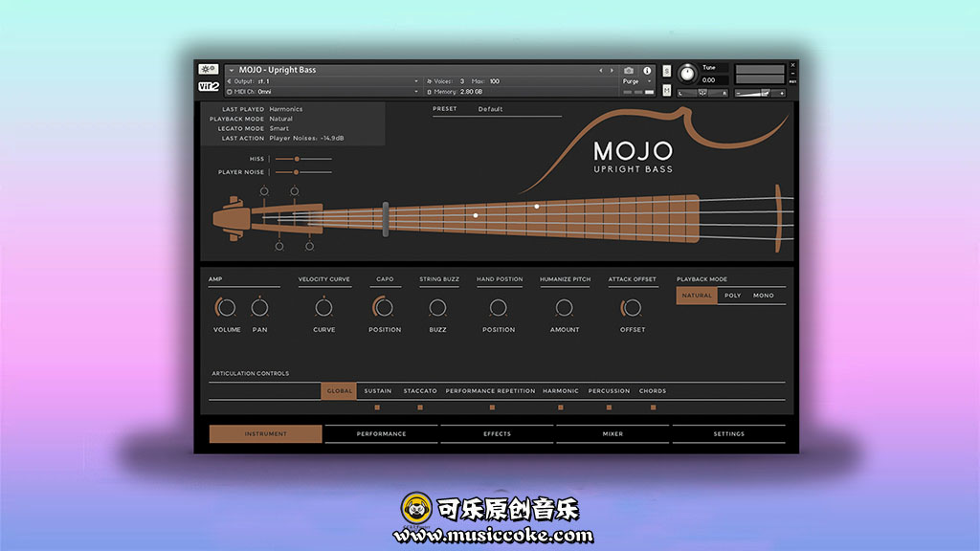Adjust the String Buzz knob
Image resolution: width=980 pixels, height=551 pixels.
(437, 307)
